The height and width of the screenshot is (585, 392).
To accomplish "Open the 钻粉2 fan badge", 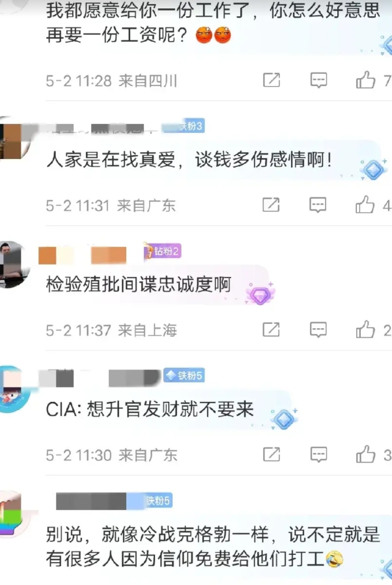I will 162,251.
